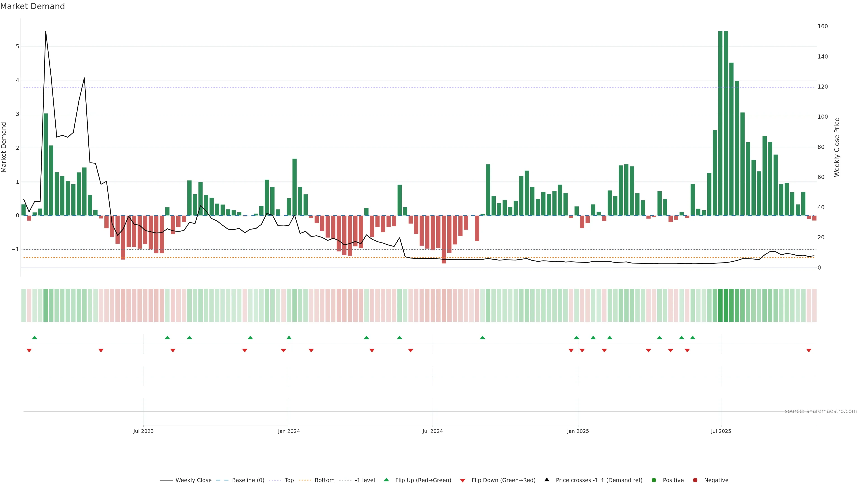Viewport: 868px width, 488px height.
Task: Click the peak of the black price line
Action: (x=45, y=31)
